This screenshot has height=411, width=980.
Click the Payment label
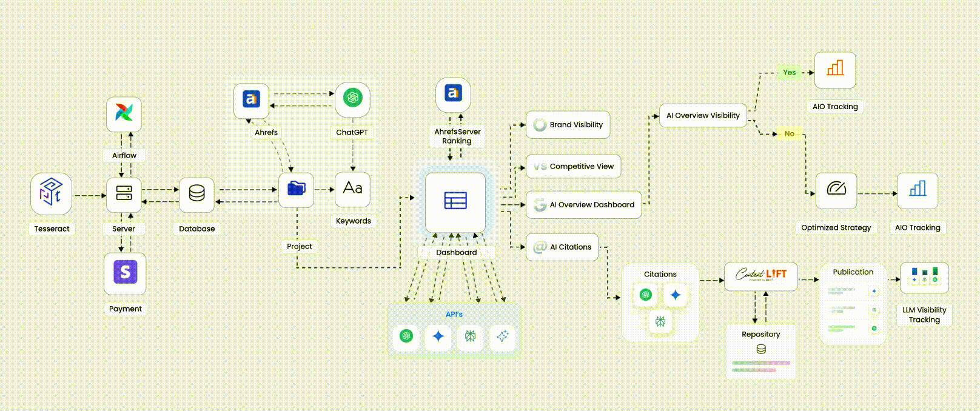coord(125,309)
